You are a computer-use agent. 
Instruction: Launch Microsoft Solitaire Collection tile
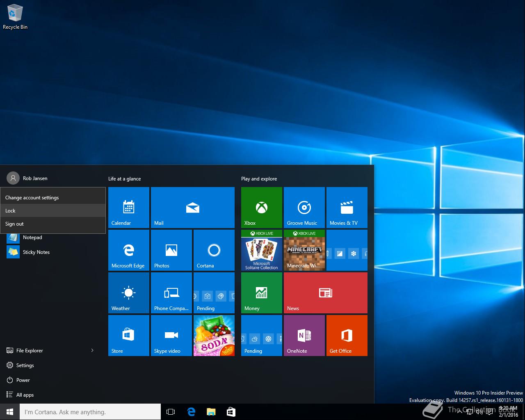point(262,250)
